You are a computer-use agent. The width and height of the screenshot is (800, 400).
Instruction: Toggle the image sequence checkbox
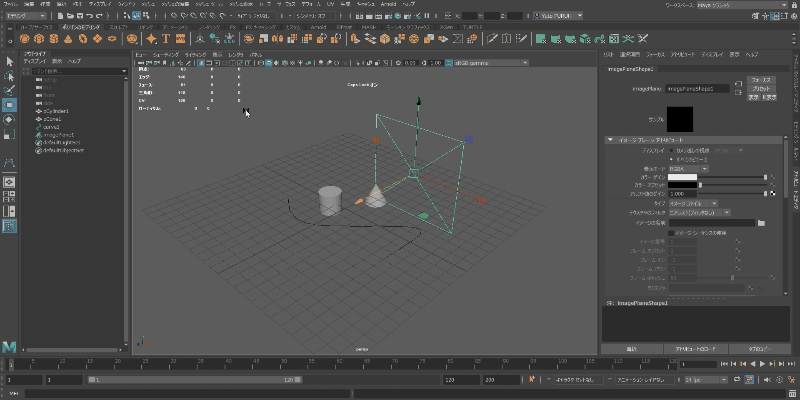(672, 232)
